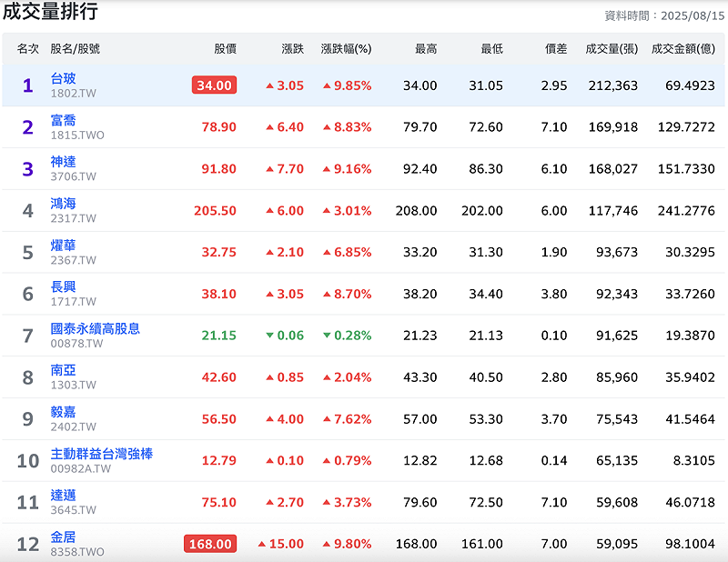Open the 南亞 stock link

[63, 370]
